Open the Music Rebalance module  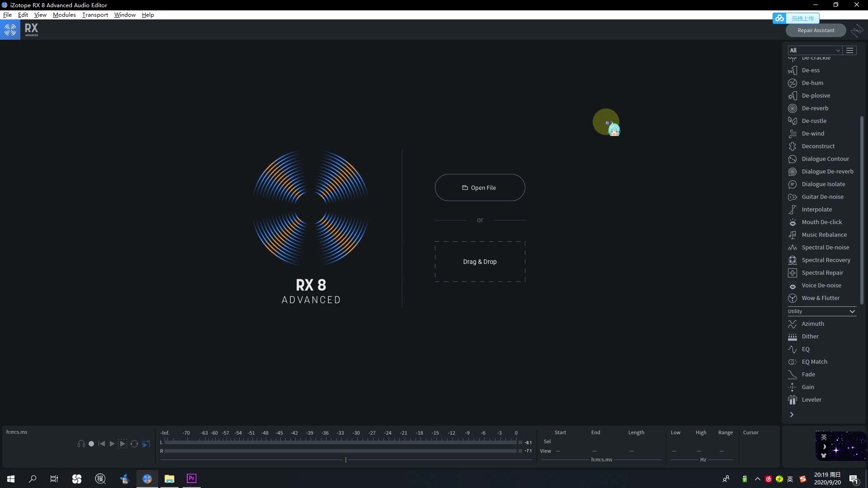click(824, 235)
